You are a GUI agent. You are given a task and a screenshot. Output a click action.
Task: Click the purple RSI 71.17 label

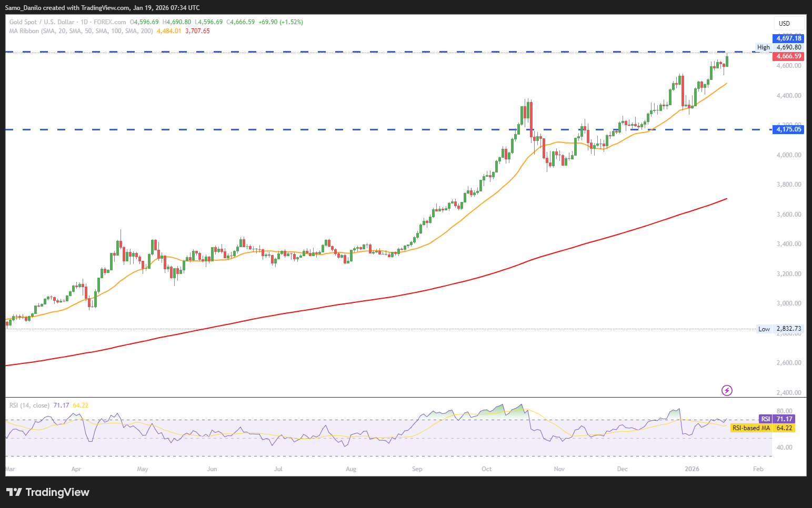(776, 419)
